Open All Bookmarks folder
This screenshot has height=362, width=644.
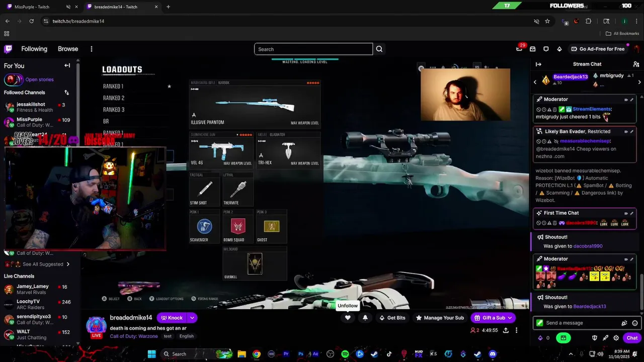(x=622, y=34)
